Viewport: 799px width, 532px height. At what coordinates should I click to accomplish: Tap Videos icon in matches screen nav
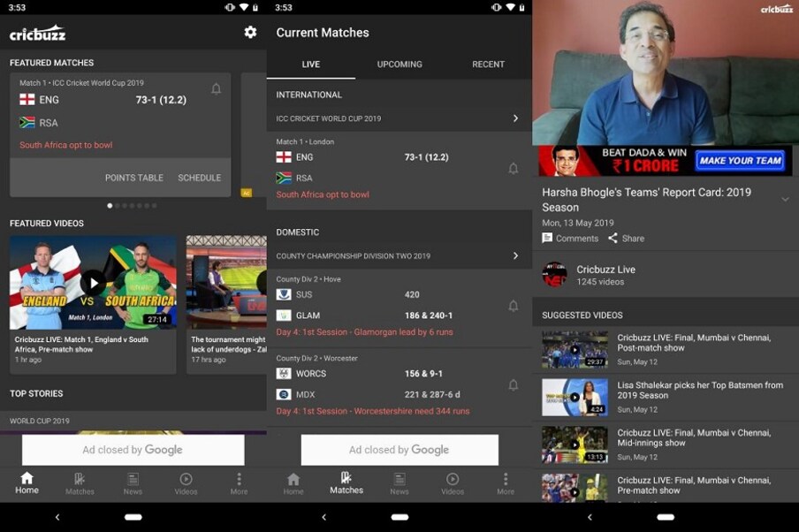(453, 483)
